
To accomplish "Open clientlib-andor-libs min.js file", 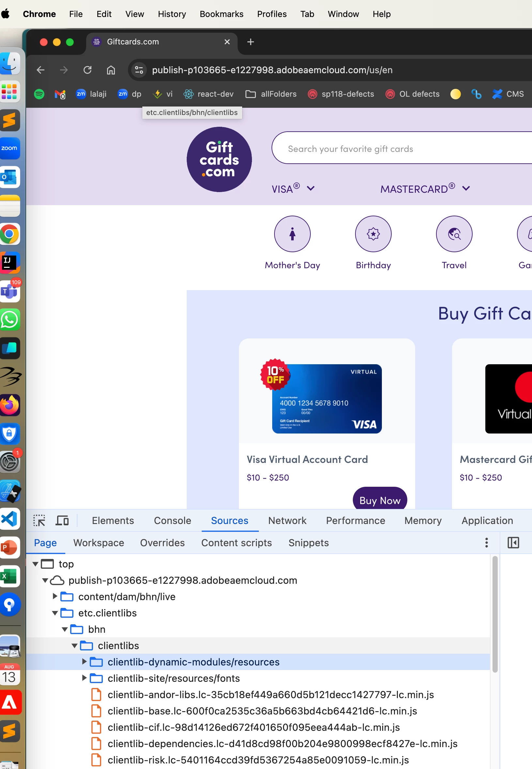I will 270,694.
